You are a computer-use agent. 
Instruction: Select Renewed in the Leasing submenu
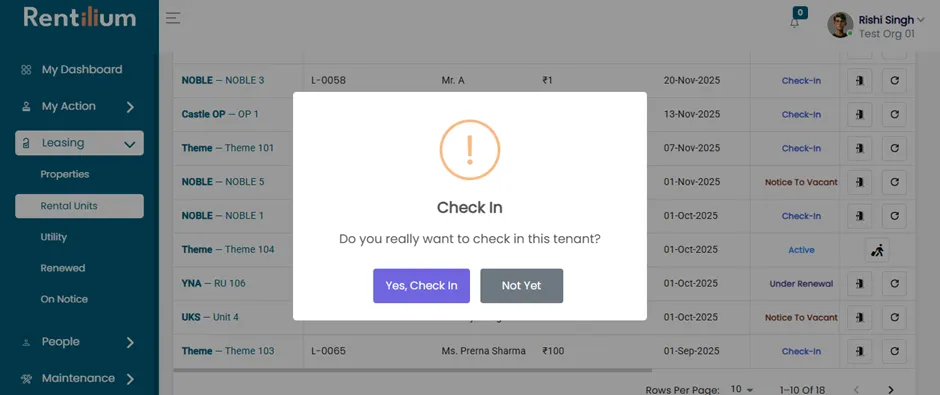(x=63, y=268)
